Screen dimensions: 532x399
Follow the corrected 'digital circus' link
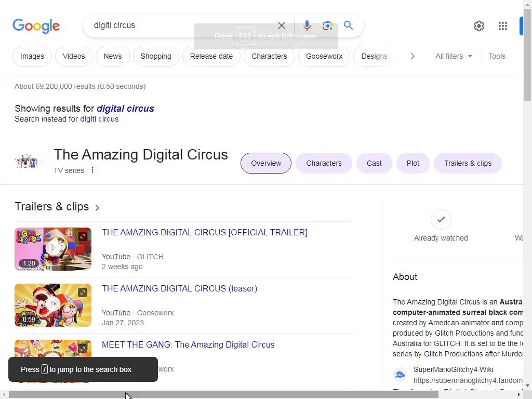(x=125, y=109)
